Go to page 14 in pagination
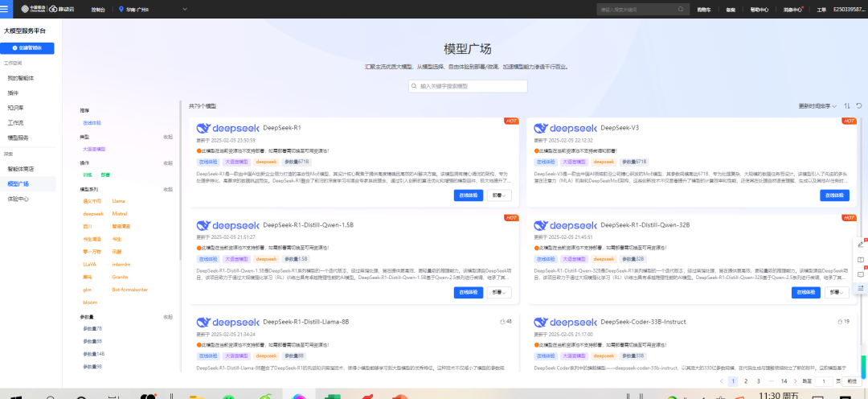Viewport: 868px width, 399px height. point(784,381)
